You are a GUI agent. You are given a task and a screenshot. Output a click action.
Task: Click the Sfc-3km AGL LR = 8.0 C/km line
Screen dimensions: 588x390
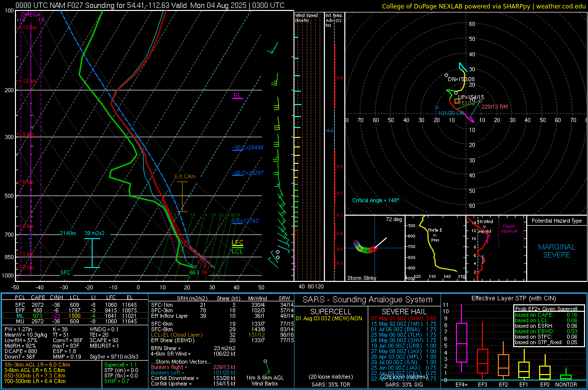point(37,365)
